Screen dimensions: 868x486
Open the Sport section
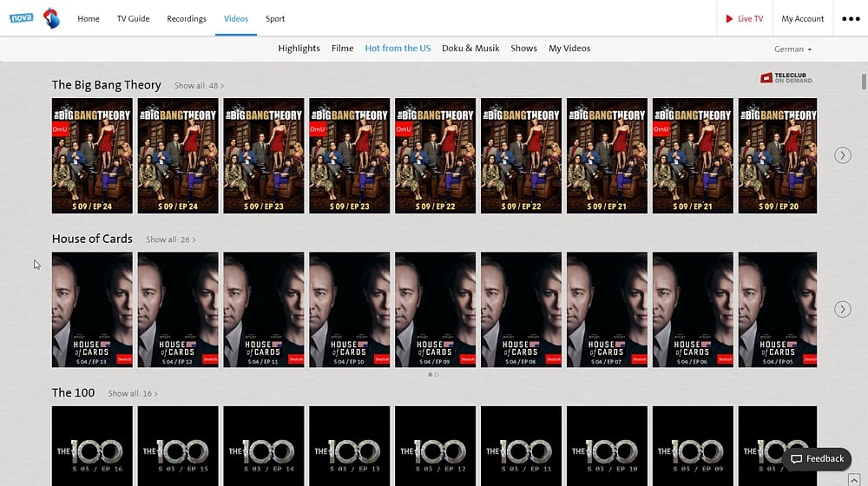click(x=275, y=19)
